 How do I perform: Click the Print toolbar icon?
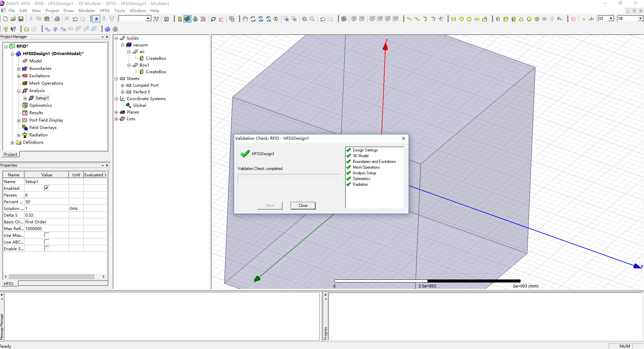tap(57, 19)
